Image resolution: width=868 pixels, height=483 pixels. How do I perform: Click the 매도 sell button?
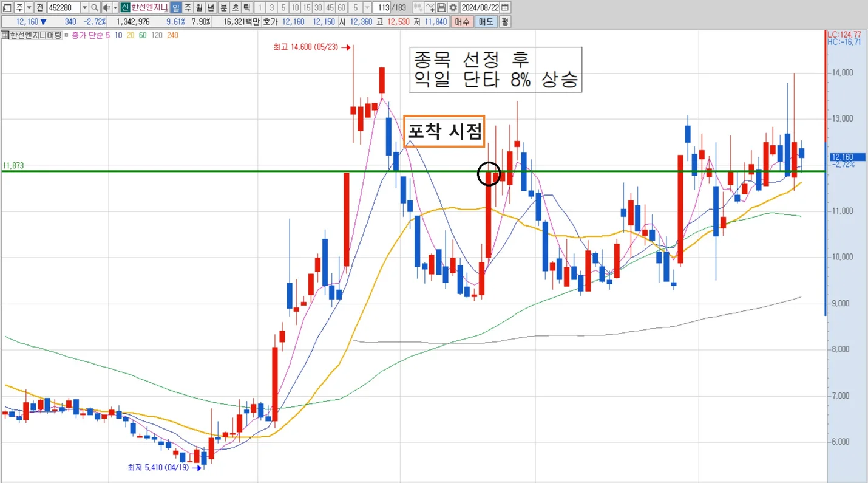tap(486, 22)
